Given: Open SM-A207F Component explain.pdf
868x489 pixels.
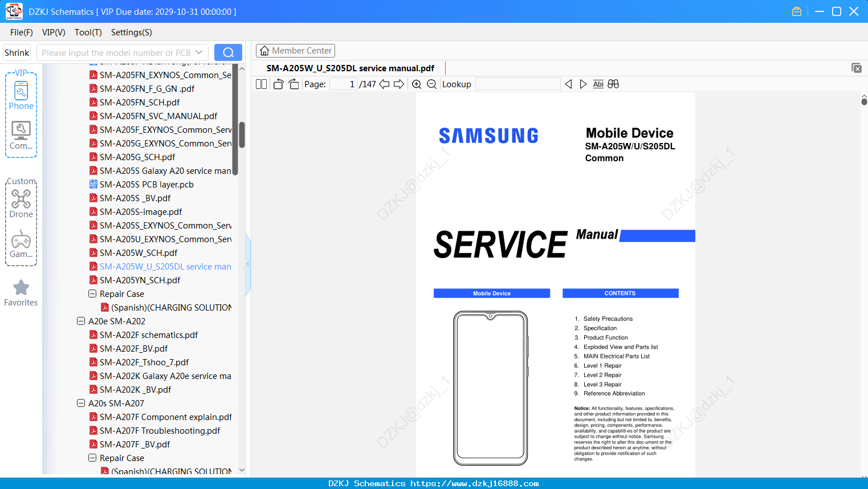Looking at the screenshot, I should click(x=166, y=417).
